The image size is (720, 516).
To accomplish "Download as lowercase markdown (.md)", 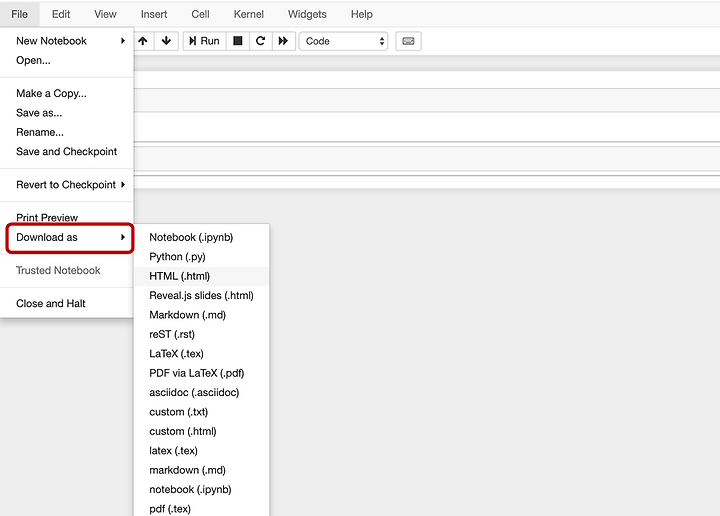I will click(x=202, y=470).
